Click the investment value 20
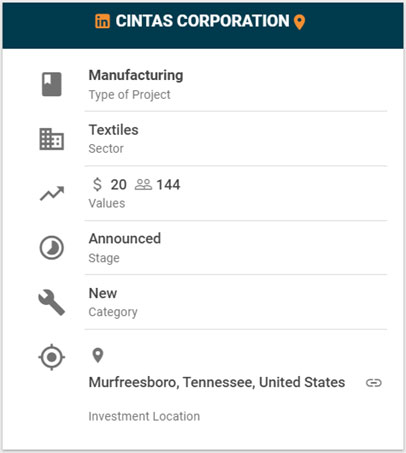Image resolution: width=406 pixels, height=453 pixels. 119,185
